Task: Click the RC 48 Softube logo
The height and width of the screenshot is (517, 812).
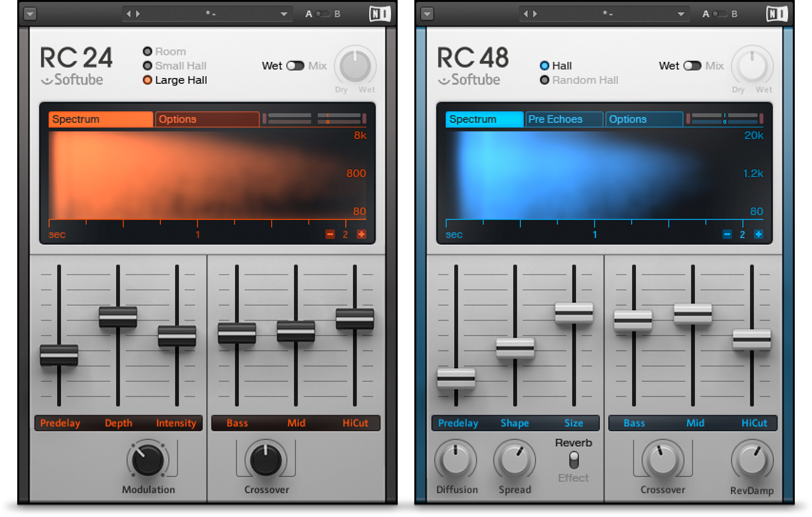Action: tap(469, 80)
